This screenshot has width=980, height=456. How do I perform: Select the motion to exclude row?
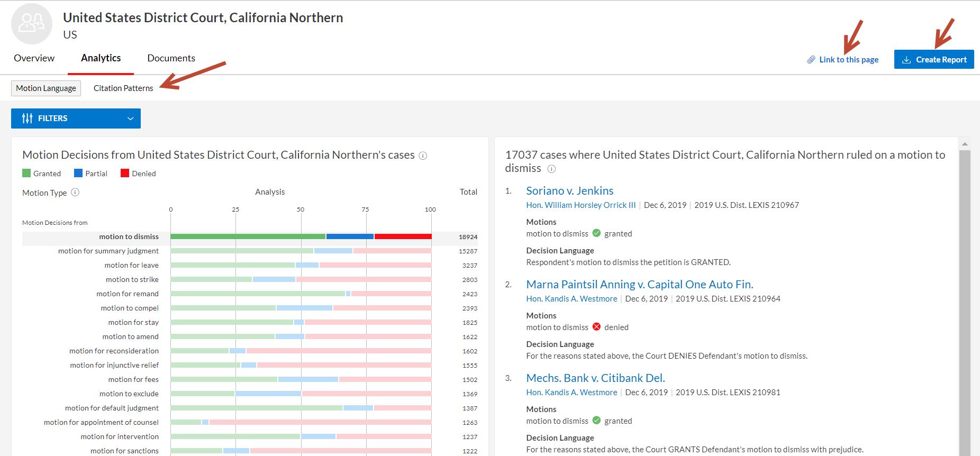(x=250, y=394)
